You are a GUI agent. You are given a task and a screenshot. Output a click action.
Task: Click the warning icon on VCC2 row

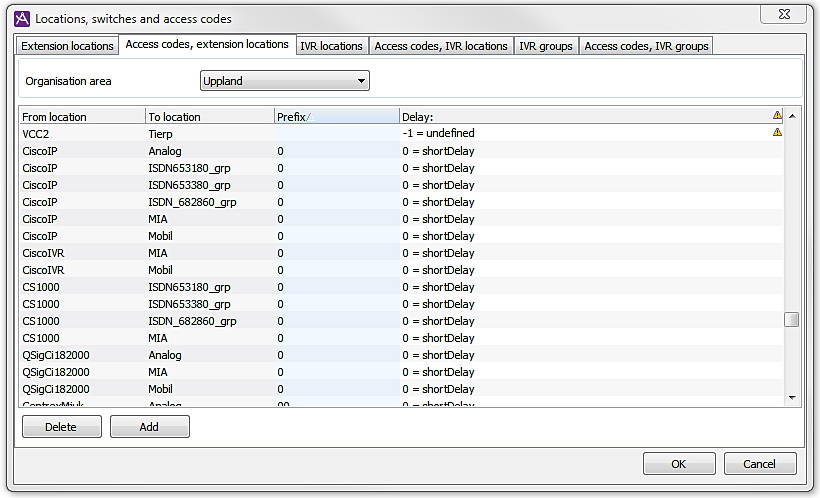point(777,132)
